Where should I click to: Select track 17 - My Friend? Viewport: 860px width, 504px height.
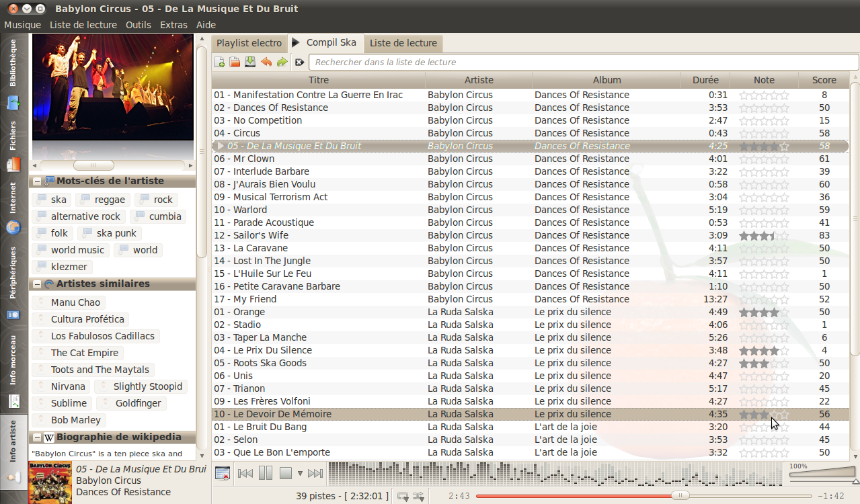click(x=531, y=299)
